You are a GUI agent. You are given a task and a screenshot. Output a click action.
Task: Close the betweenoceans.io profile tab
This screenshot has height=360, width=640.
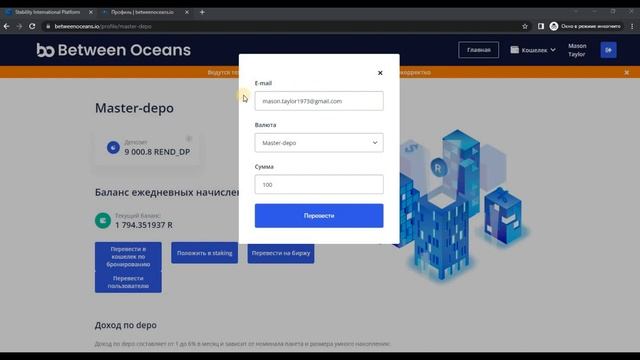pyautogui.click(x=187, y=12)
